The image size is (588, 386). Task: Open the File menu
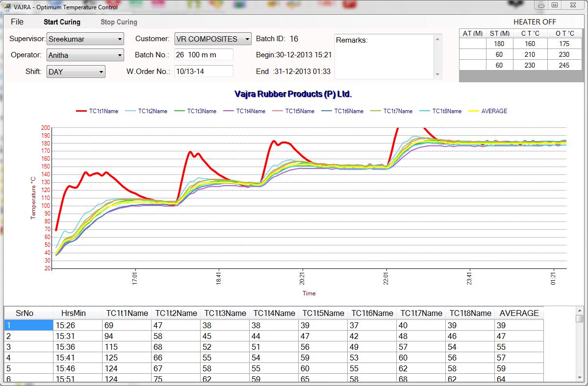pyautogui.click(x=17, y=22)
